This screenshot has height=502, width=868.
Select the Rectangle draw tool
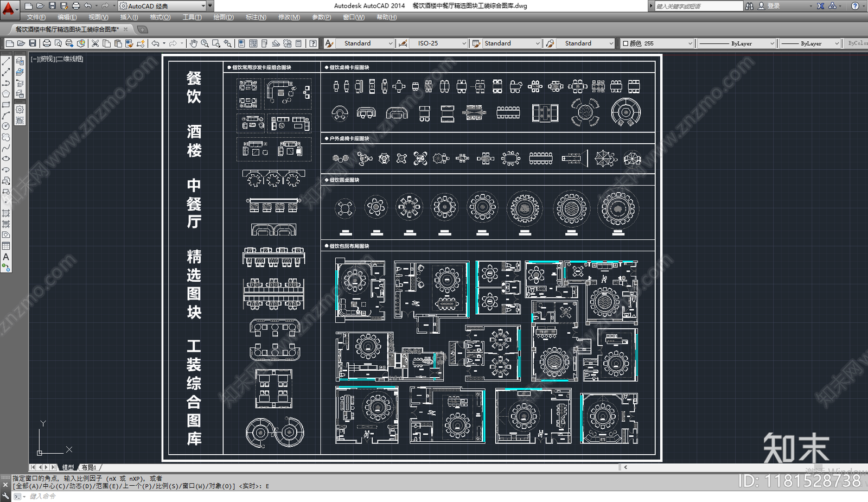point(6,105)
